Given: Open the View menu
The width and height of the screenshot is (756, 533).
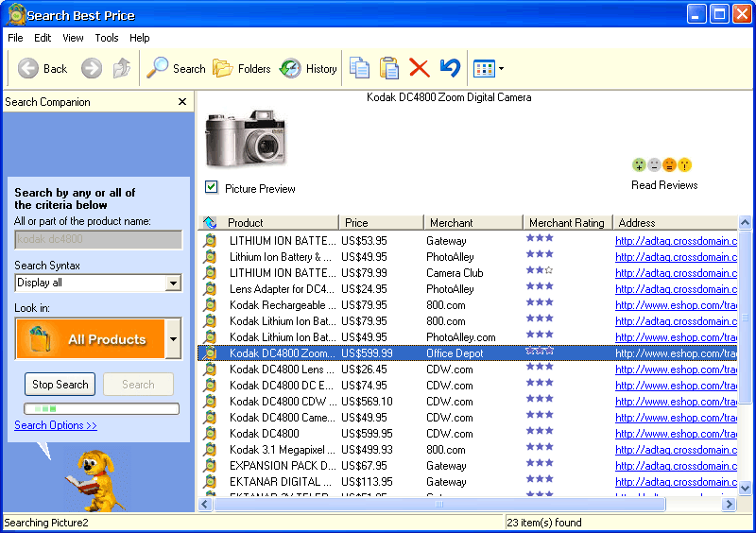Looking at the screenshot, I should 73,38.
